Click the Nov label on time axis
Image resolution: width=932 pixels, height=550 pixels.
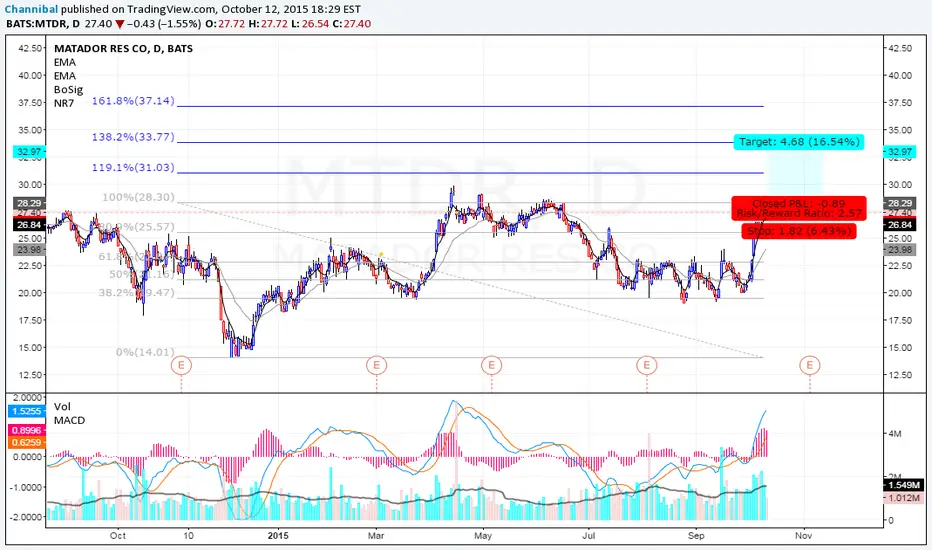pyautogui.click(x=804, y=536)
